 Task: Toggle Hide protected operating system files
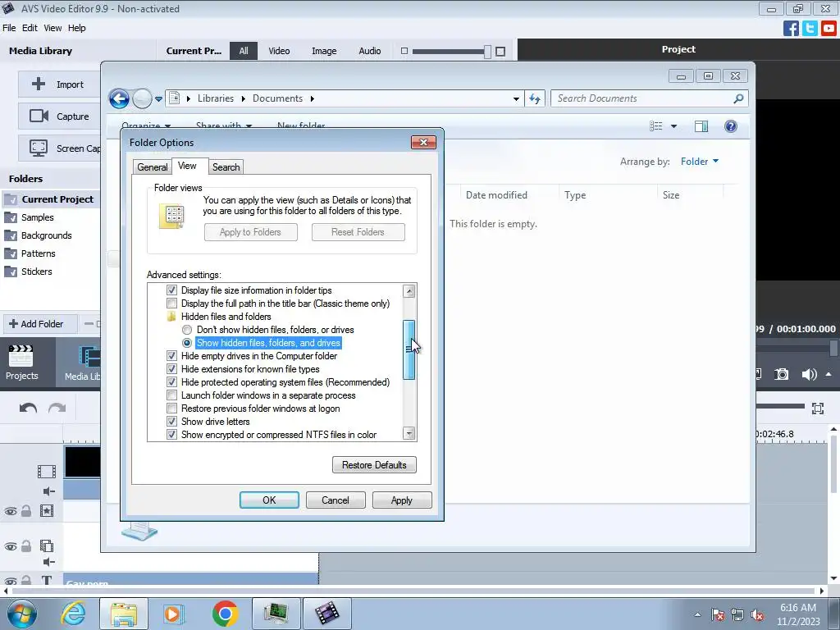[171, 382]
